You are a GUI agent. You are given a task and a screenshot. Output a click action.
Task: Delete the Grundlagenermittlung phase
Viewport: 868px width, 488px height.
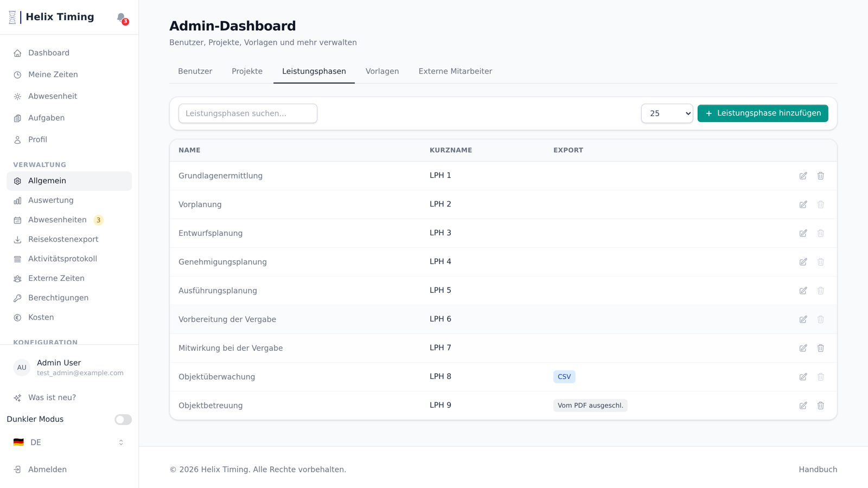820,176
